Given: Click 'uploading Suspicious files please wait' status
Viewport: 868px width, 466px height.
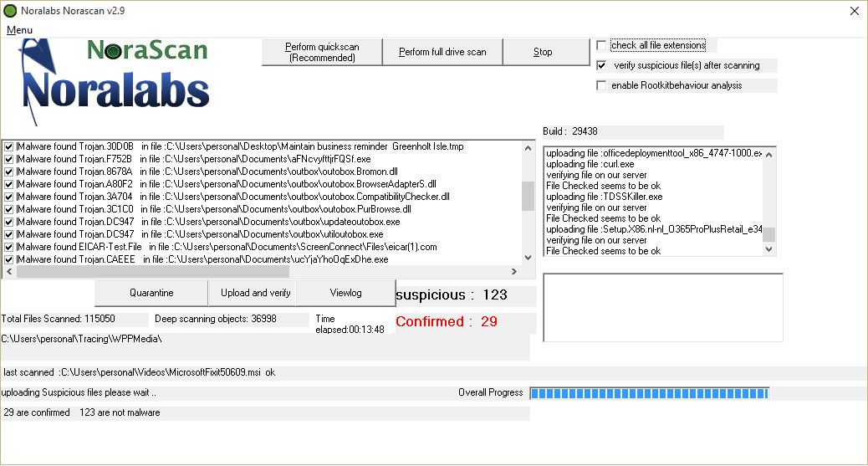Looking at the screenshot, I should coord(79,392).
